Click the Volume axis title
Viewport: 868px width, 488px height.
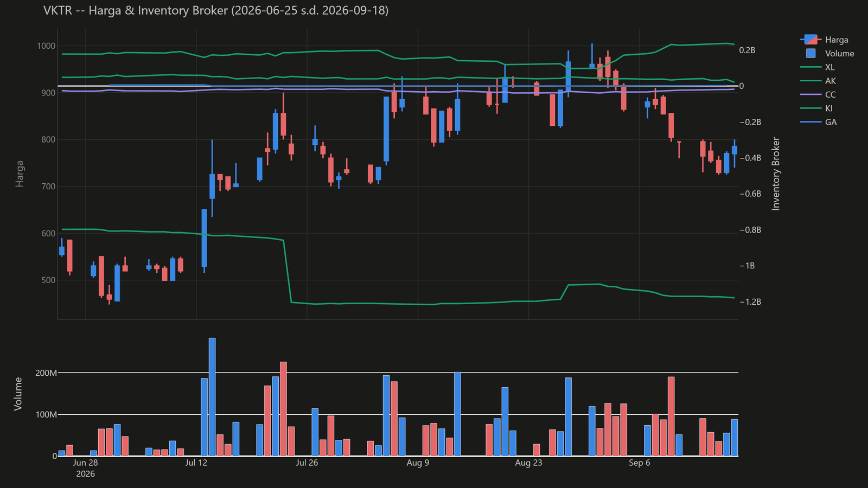coord(18,394)
